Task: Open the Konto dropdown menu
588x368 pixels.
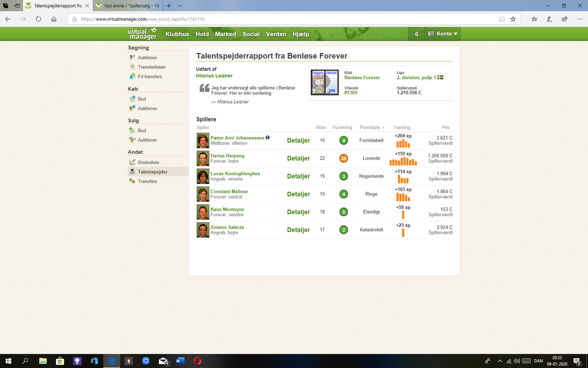Action: (443, 34)
